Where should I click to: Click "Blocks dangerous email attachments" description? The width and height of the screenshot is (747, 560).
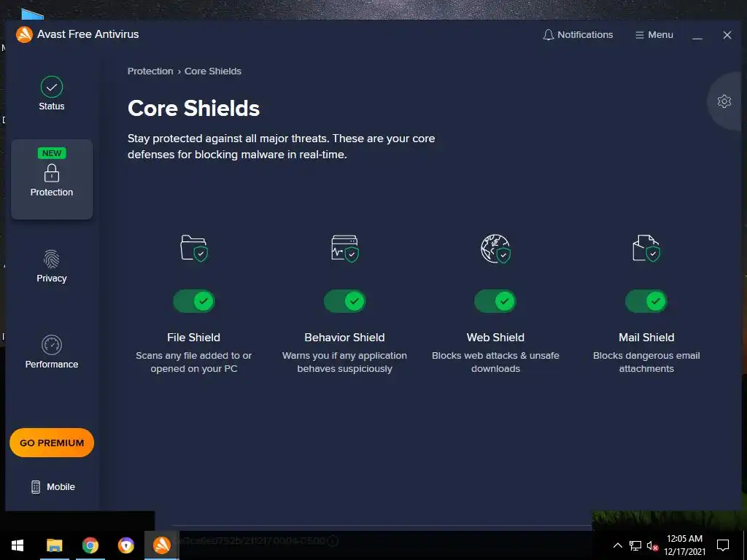[x=646, y=362]
